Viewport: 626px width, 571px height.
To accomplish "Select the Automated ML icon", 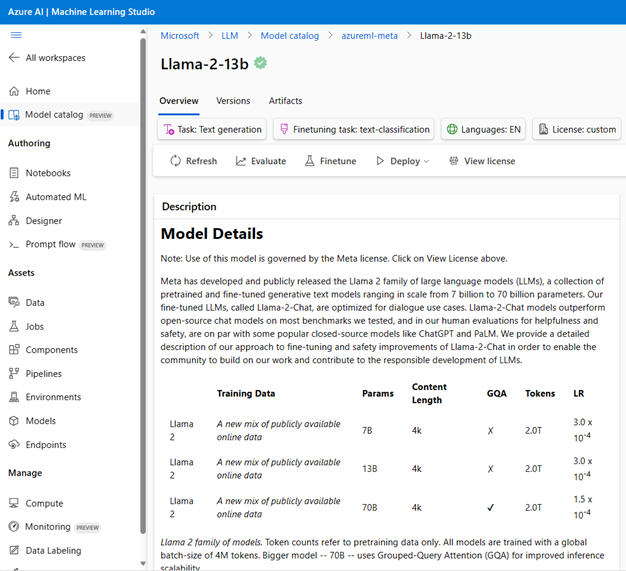I will (x=14, y=196).
